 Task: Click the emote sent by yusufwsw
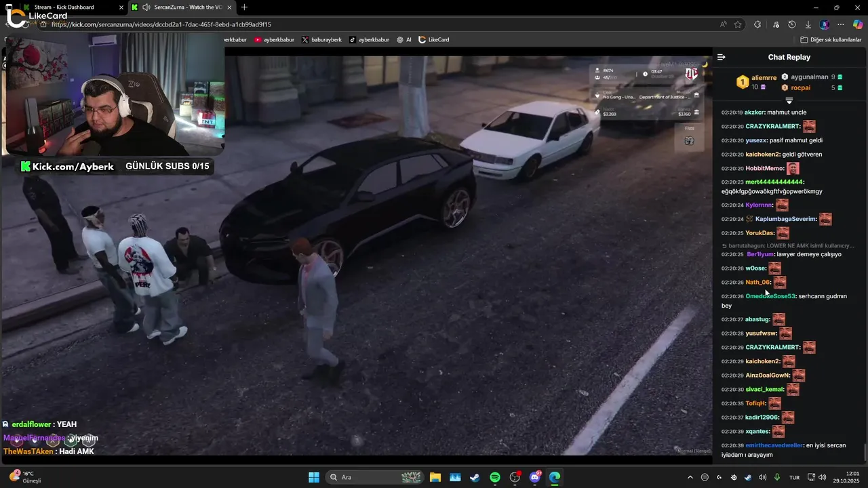pyautogui.click(x=786, y=333)
